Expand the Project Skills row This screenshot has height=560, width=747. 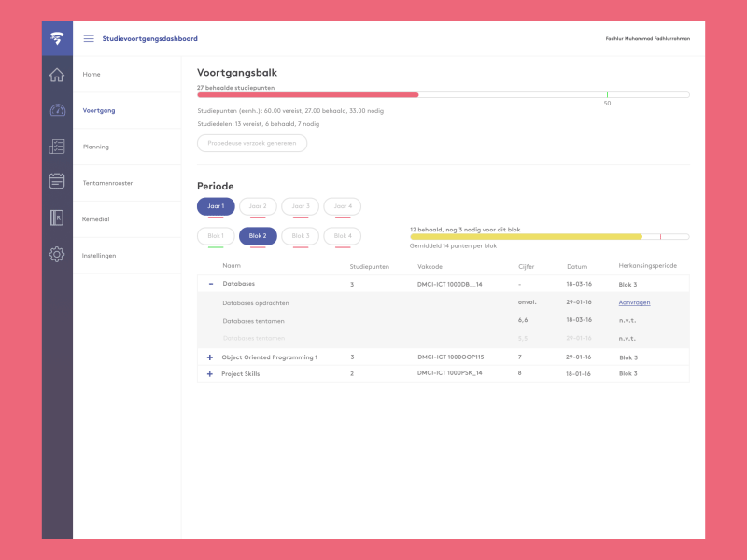coord(210,373)
